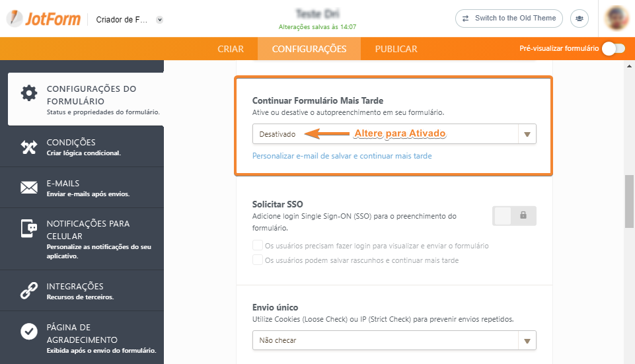The image size is (635, 364).
Task: Toggle the Solicitar SSO switch
Action: tap(514, 215)
